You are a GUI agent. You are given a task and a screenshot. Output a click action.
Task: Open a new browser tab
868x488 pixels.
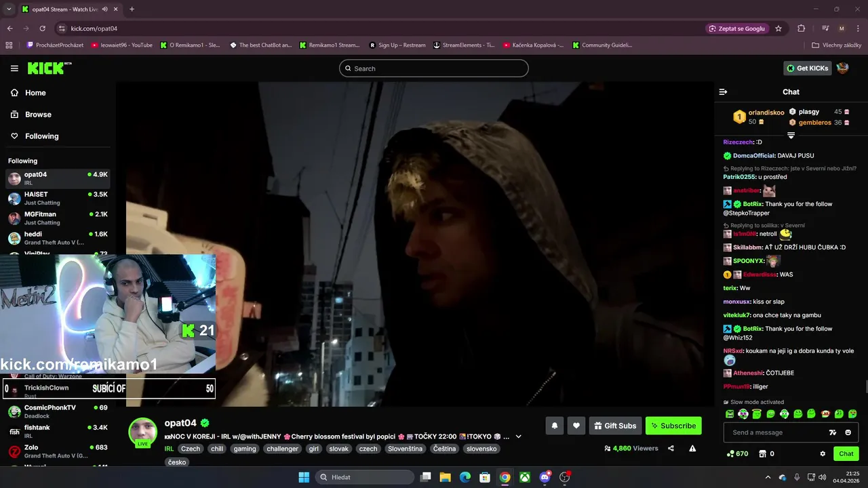pyautogui.click(x=132, y=9)
